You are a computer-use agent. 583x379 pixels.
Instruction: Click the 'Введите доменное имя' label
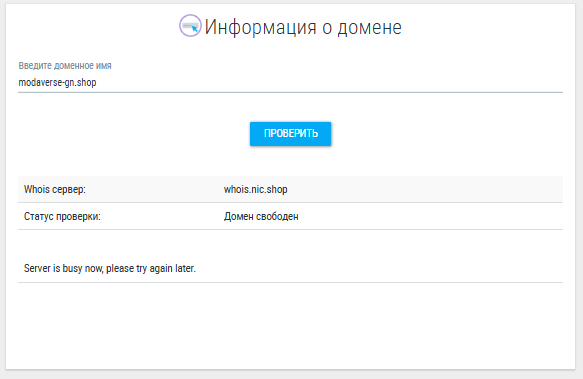pyautogui.click(x=65, y=66)
